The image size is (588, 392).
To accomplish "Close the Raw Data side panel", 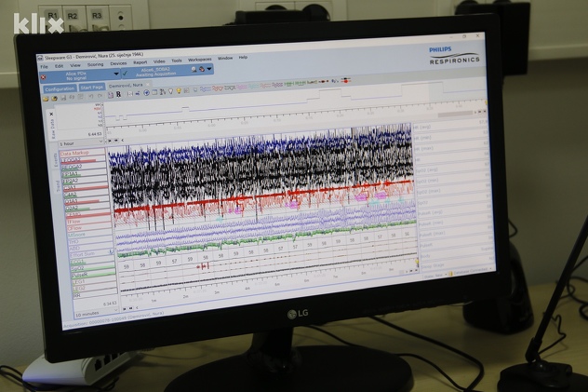I will tap(51, 114).
